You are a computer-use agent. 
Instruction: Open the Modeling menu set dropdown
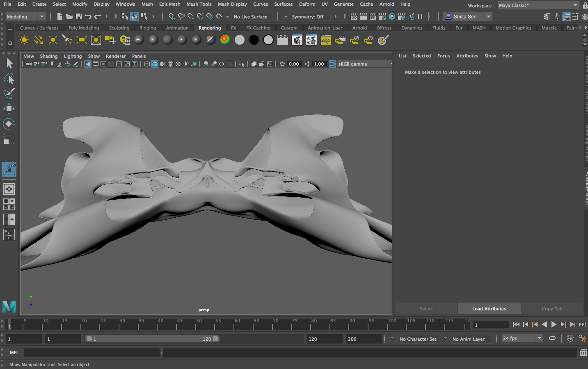click(25, 17)
